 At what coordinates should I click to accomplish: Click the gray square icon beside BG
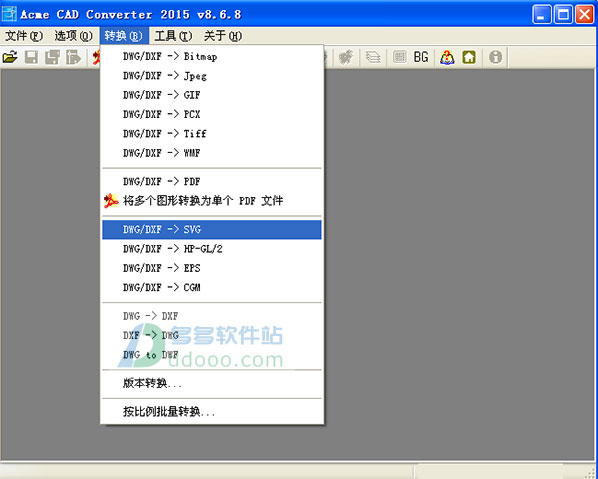click(400, 57)
